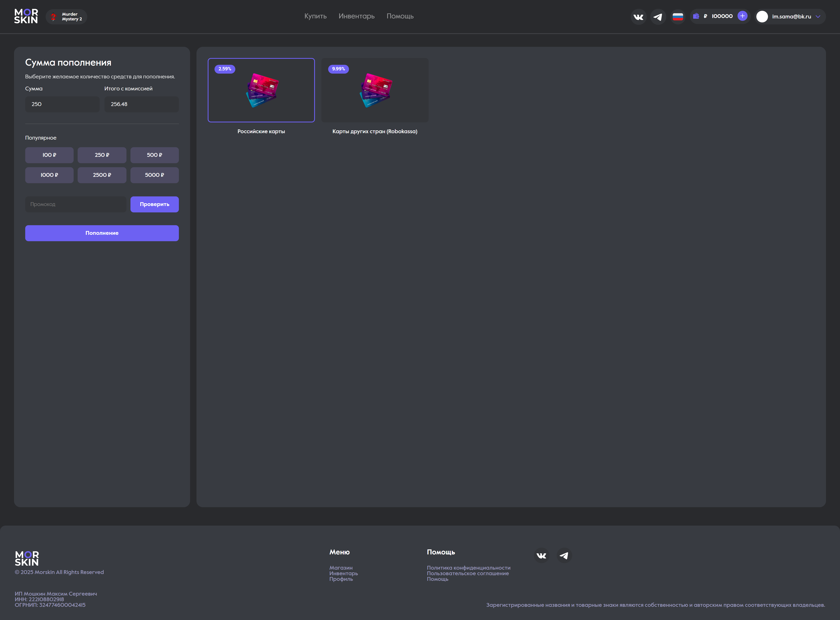Expand the im.sama@bk.ru account dropdown

pos(818,17)
